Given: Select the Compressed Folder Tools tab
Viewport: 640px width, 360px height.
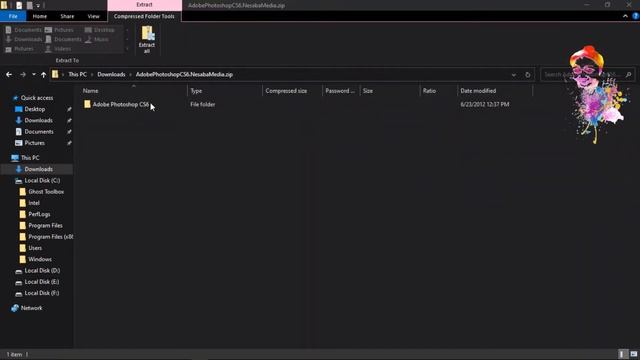Looking at the screenshot, I should pos(144,16).
